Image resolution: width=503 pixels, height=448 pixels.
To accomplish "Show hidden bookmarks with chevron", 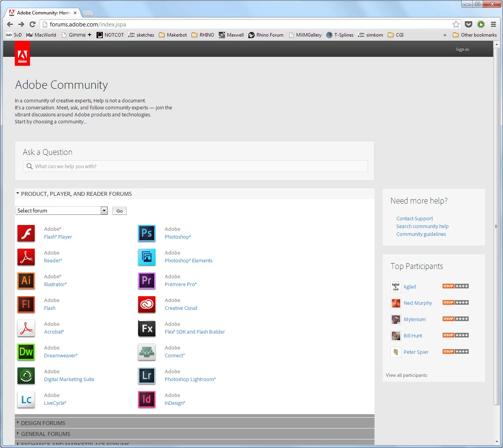I will pos(445,35).
